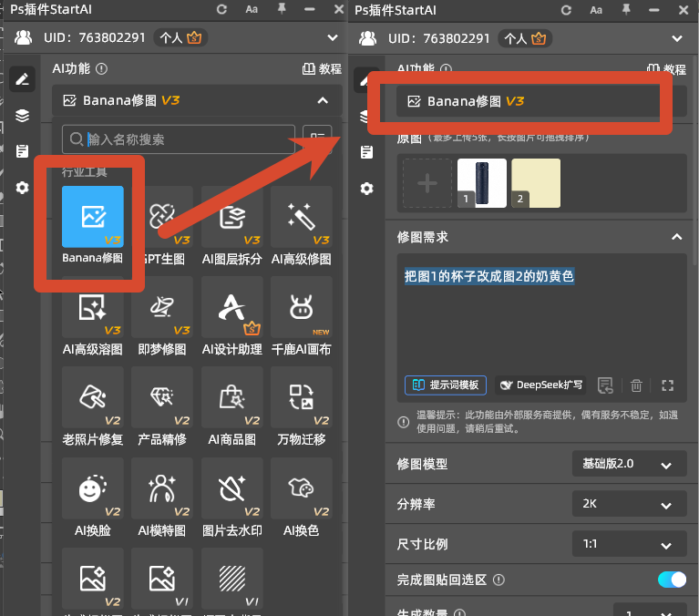Open the AI图层拆分 tool

tap(231, 217)
